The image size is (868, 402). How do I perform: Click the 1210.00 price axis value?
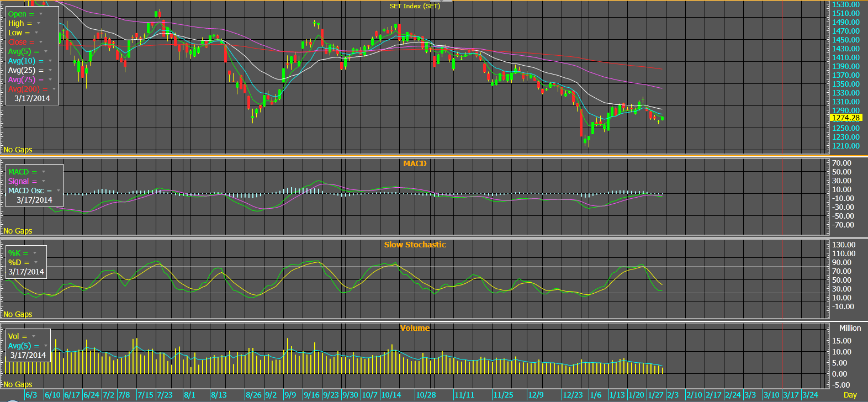[x=846, y=146]
